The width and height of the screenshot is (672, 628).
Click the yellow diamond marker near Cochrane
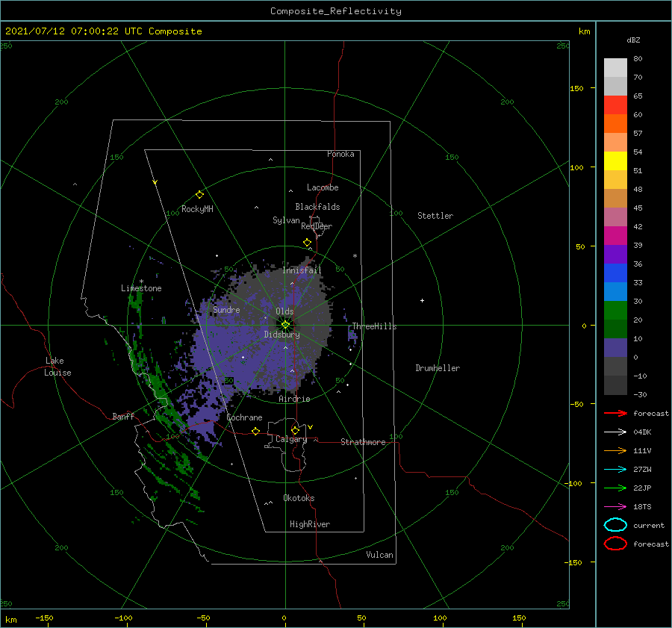tap(255, 432)
